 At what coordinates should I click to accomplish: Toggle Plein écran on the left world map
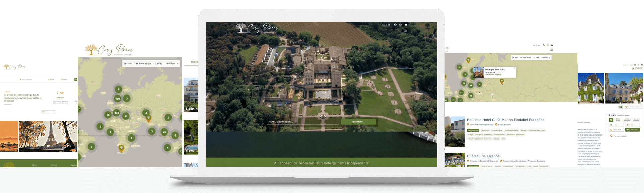point(143,64)
